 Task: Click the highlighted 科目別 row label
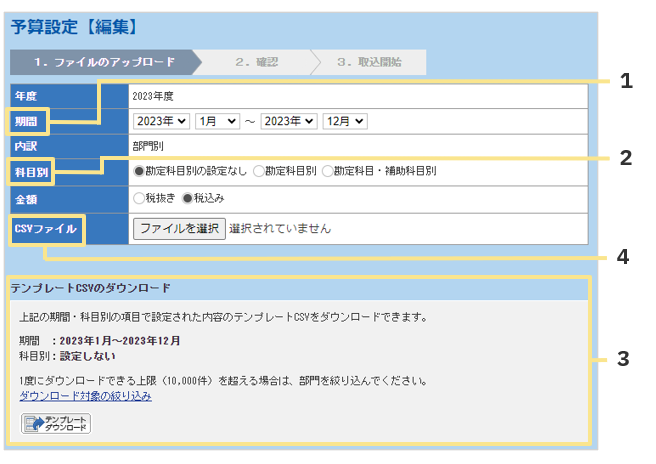[31, 171]
